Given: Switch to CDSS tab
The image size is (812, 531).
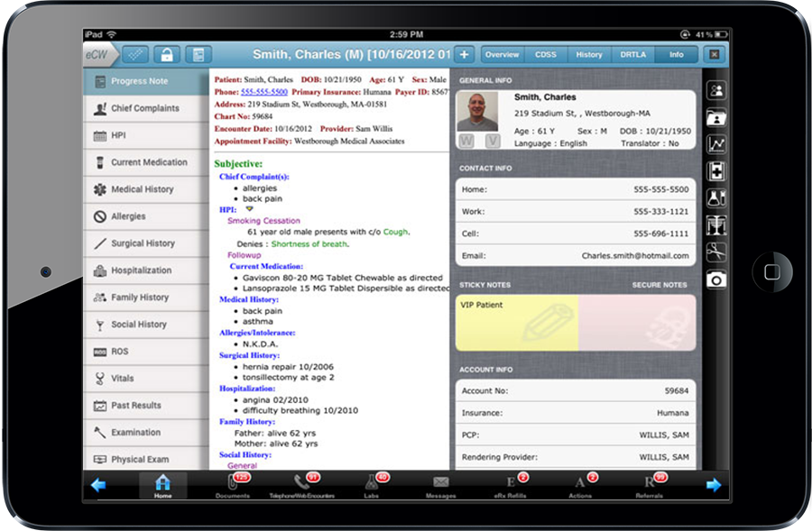Looking at the screenshot, I should click(x=545, y=54).
